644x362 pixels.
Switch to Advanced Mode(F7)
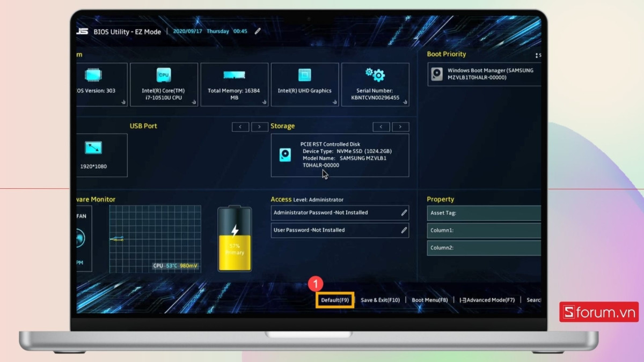pos(487,300)
